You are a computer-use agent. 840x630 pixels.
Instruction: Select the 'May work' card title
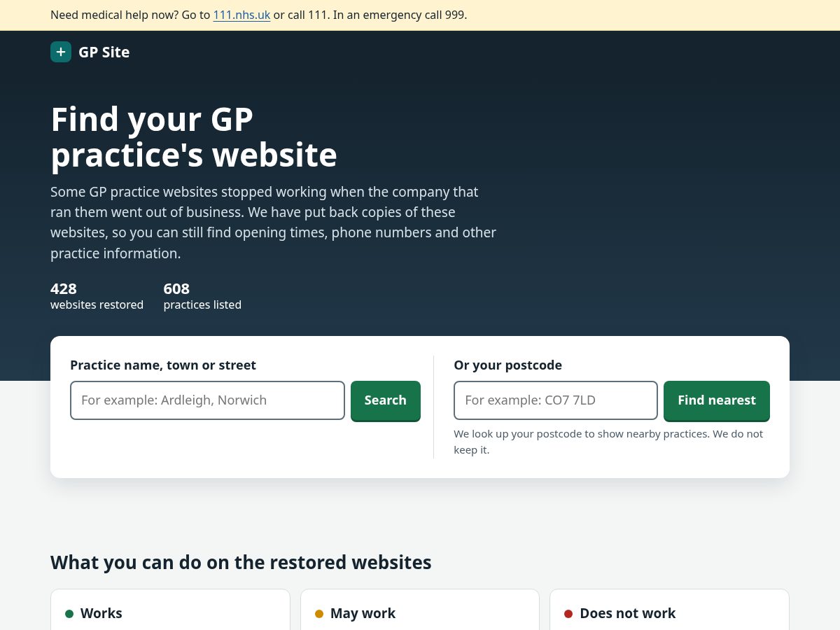click(363, 613)
